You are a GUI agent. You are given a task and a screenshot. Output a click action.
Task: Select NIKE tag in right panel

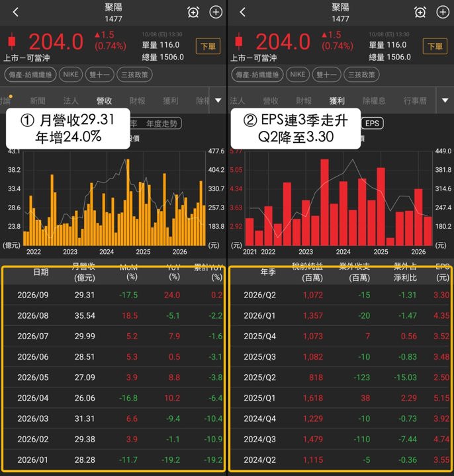tap(298, 75)
